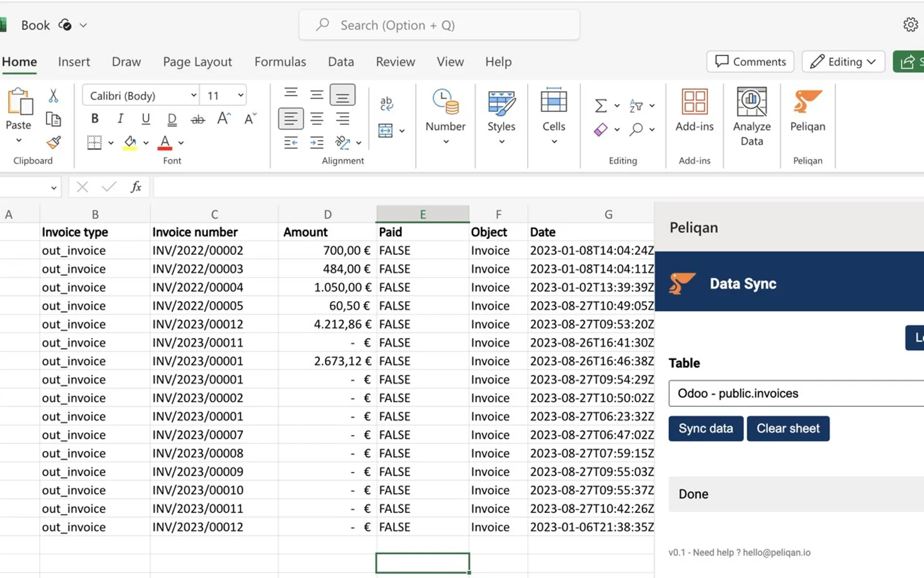Toggle Bold formatting

pyautogui.click(x=95, y=118)
